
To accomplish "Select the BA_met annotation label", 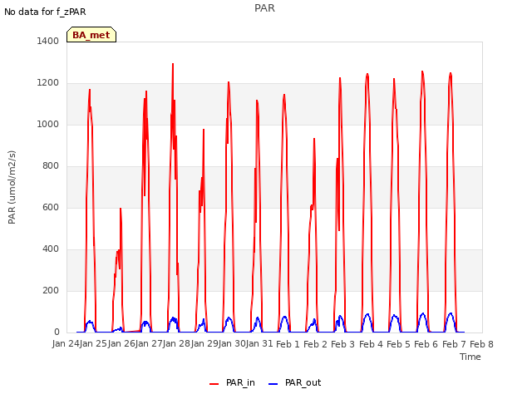I will click(x=91, y=35).
